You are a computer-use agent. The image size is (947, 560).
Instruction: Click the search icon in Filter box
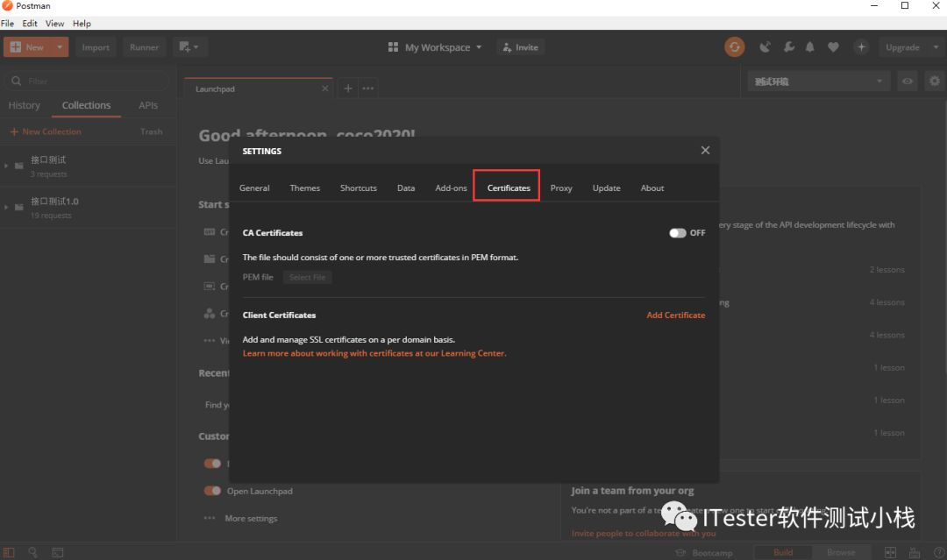coord(17,81)
